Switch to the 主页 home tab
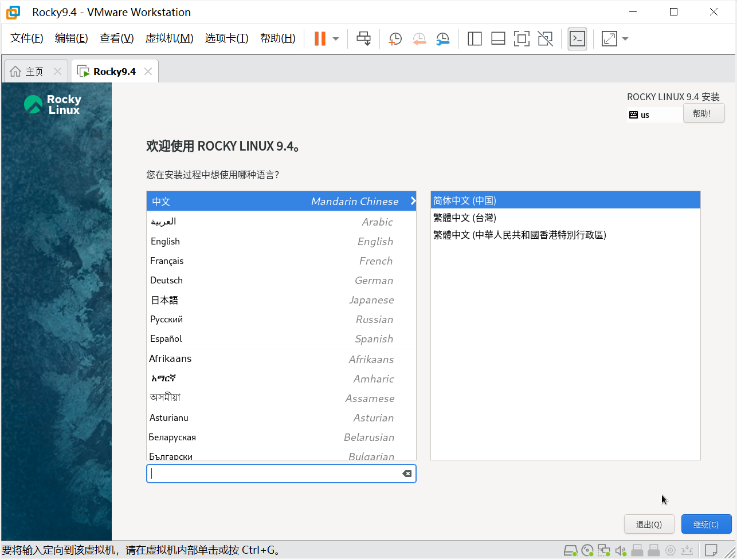Image resolution: width=737 pixels, height=560 pixels. coord(34,72)
